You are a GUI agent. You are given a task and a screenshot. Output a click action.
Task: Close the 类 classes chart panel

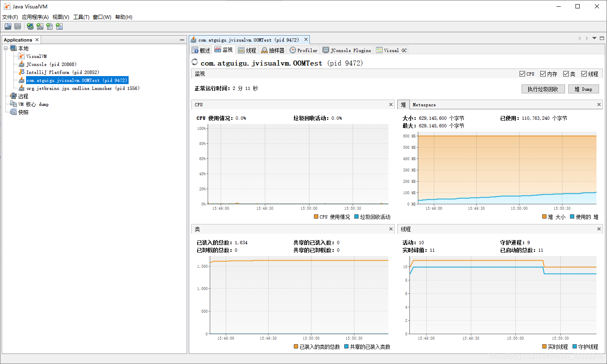point(391,229)
